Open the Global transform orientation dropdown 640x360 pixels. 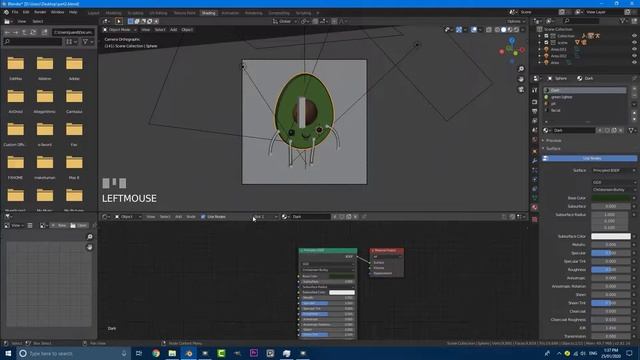[x=285, y=21]
